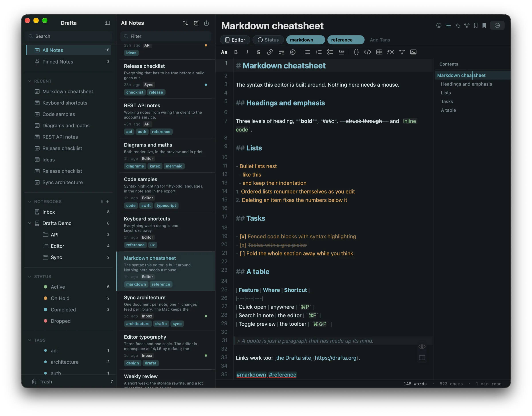Insert a link using the chain icon
This screenshot has width=532, height=416.
coord(270,52)
